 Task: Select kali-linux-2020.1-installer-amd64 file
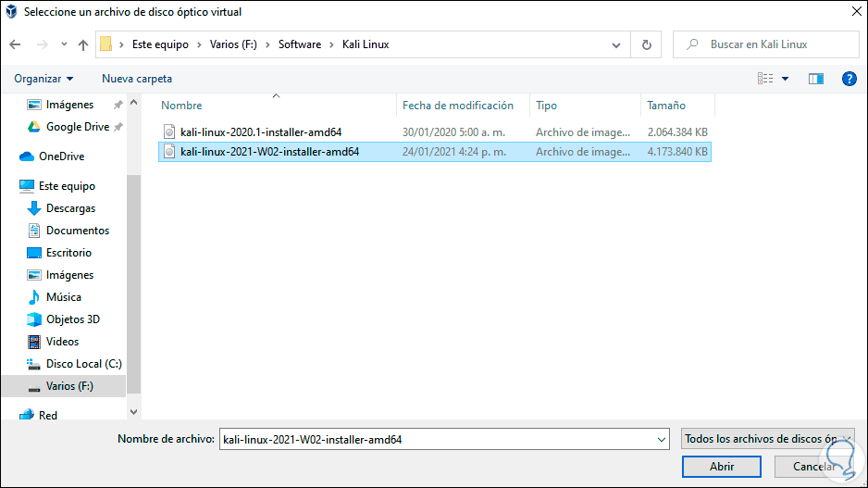[261, 131]
